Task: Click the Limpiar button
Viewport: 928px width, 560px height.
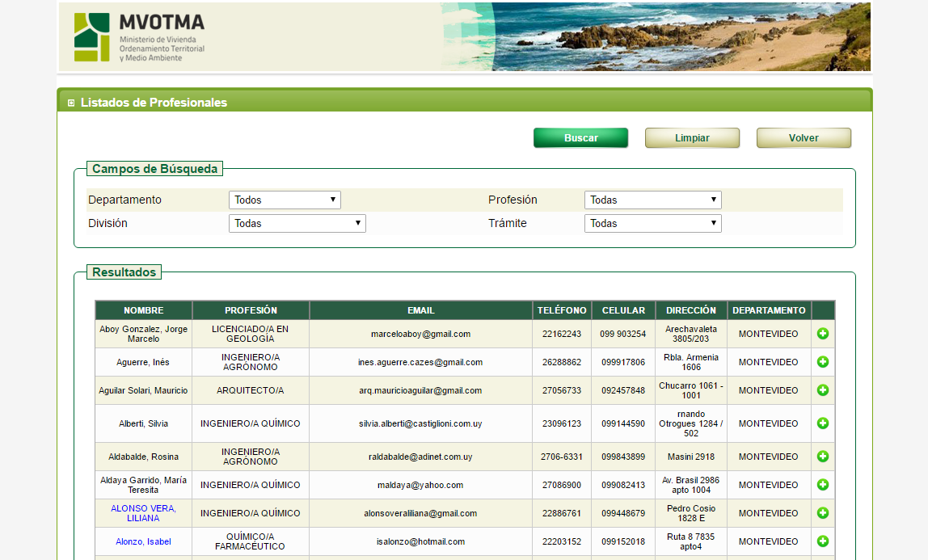Action: tap(692, 138)
